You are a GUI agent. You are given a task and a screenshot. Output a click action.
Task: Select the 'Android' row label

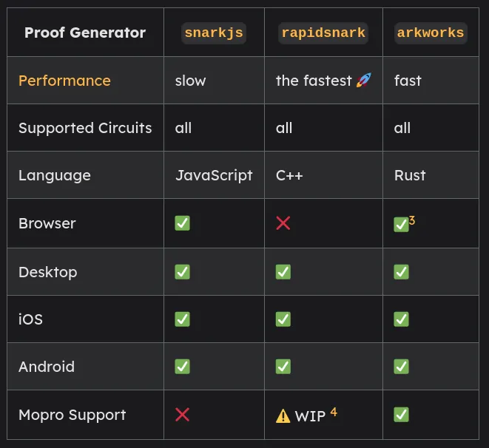[47, 367]
